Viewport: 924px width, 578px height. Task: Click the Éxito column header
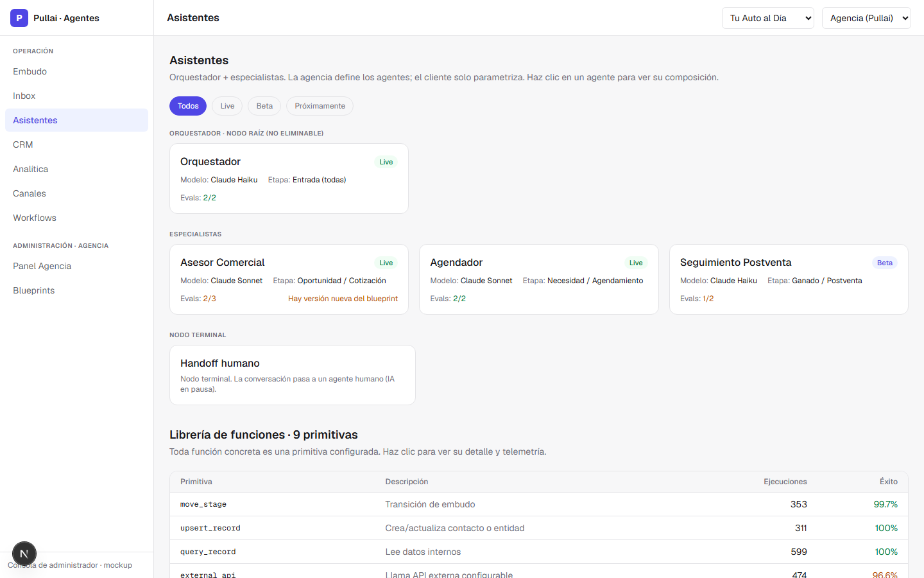(889, 482)
